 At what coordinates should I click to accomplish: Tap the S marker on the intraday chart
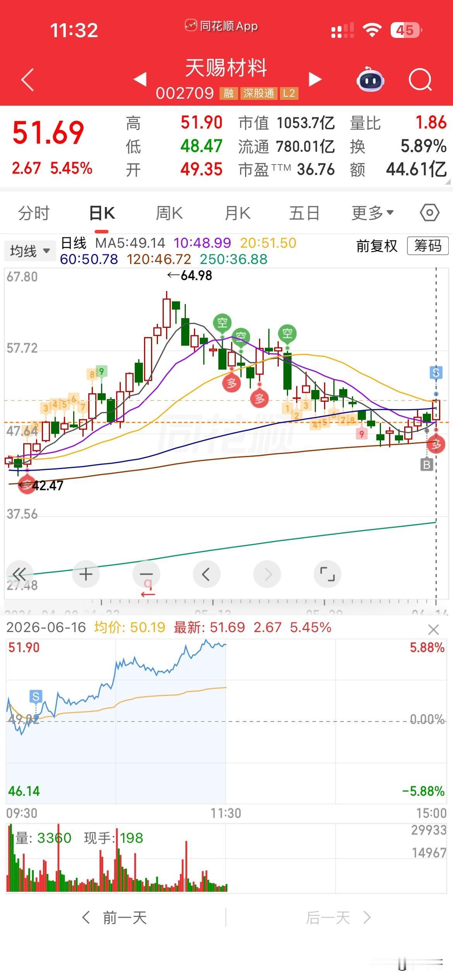pyautogui.click(x=36, y=697)
